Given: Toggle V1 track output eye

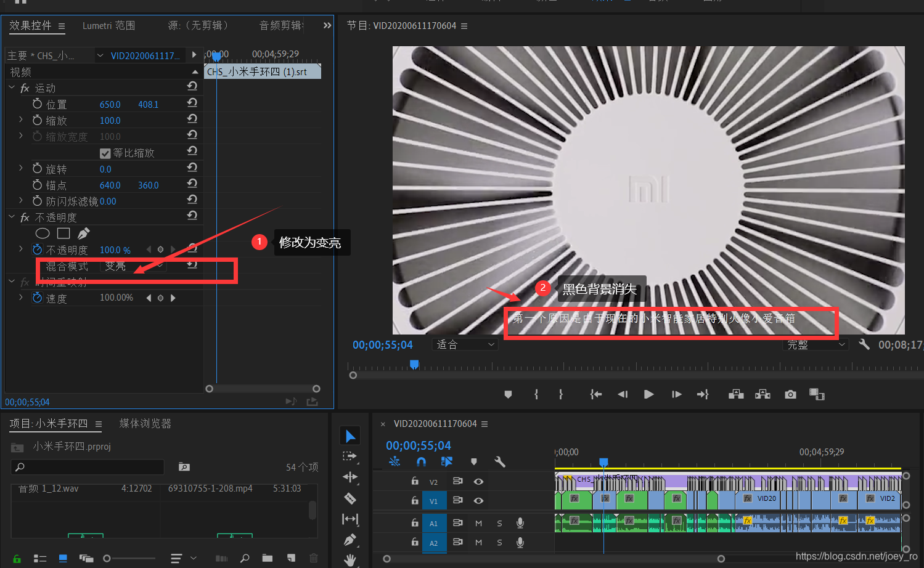Looking at the screenshot, I should coord(478,501).
